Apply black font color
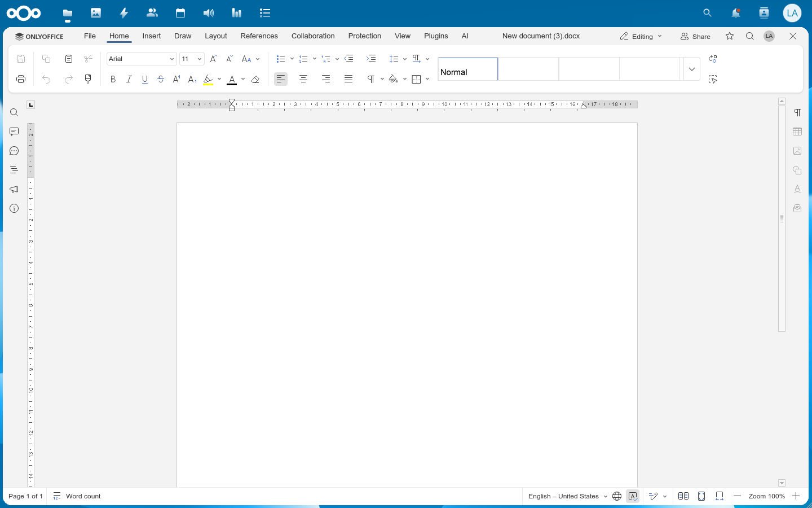The height and width of the screenshot is (508, 812). (x=232, y=80)
